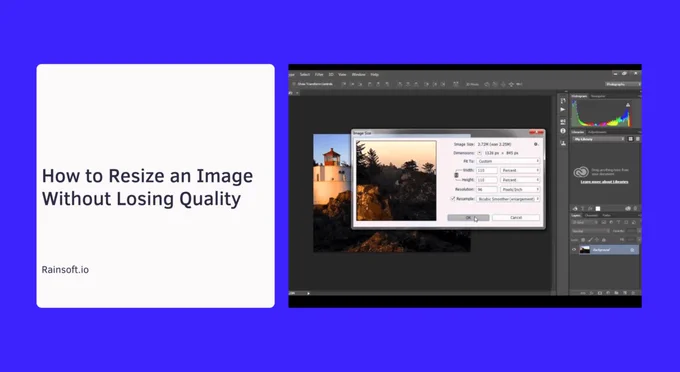680x372 pixels.
Task: Open the History panel icon
Action: coord(563,101)
